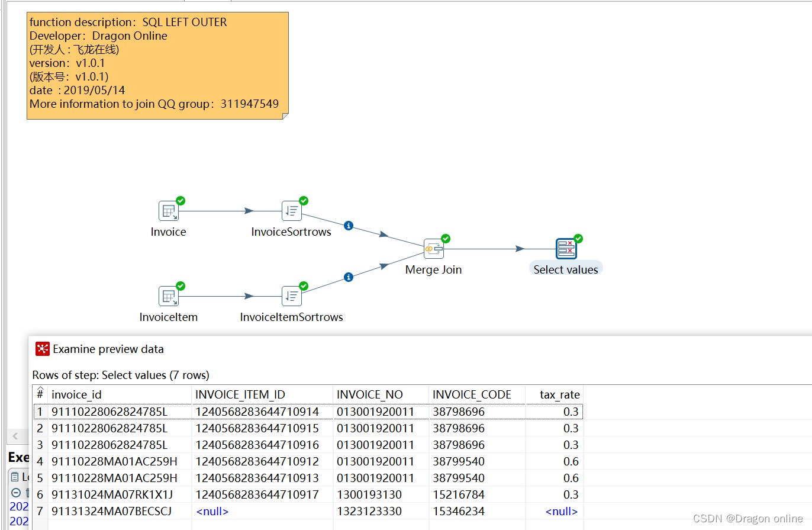Select the null INVOICE_ITEM_ID cell in row 7
This screenshot has width=812, height=530.
coord(263,511)
